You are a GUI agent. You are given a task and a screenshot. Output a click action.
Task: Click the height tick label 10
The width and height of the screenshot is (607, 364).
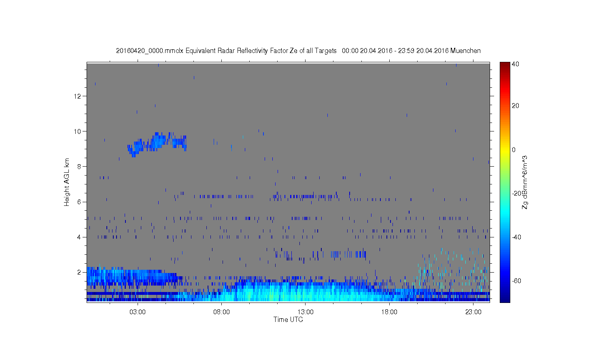(78, 131)
